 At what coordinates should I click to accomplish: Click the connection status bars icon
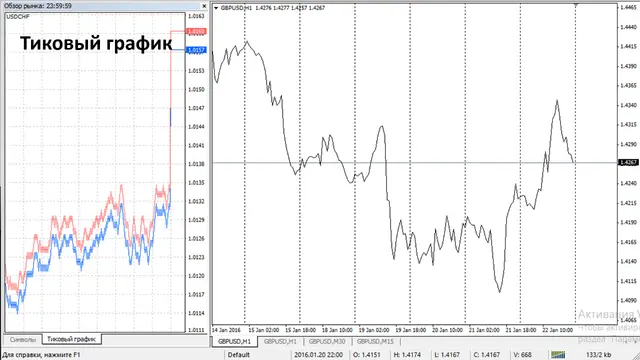tap(558, 354)
